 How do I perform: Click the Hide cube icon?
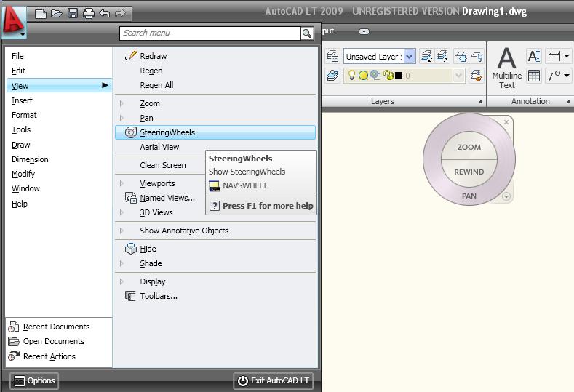coord(131,249)
